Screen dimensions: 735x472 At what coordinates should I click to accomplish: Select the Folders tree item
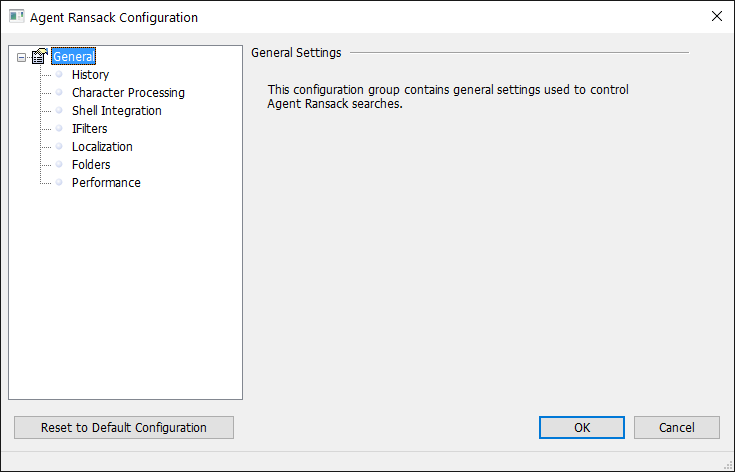point(91,165)
